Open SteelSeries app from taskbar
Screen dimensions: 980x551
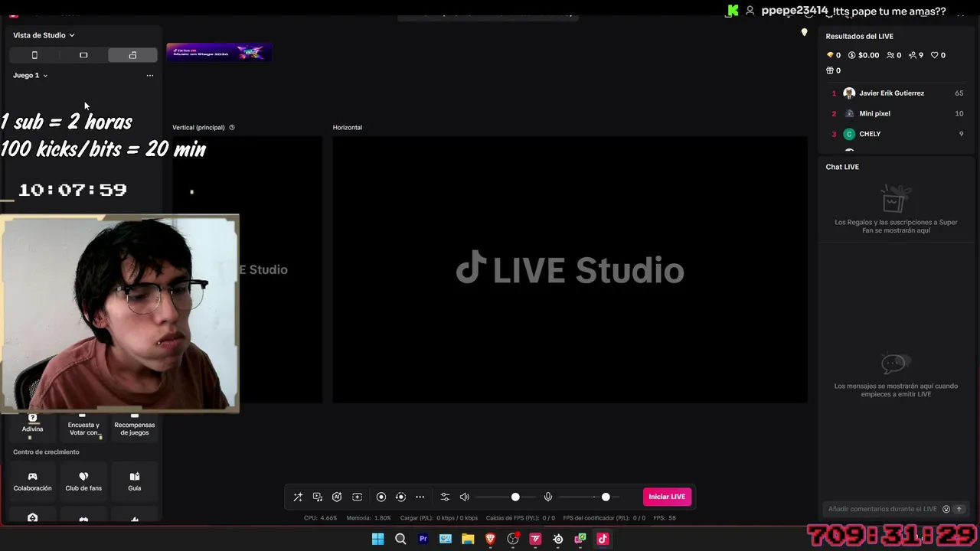click(x=558, y=539)
